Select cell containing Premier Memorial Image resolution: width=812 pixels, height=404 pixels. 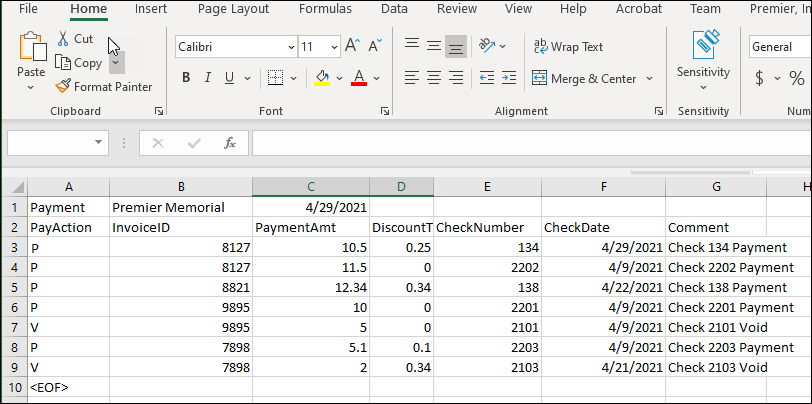(180, 208)
